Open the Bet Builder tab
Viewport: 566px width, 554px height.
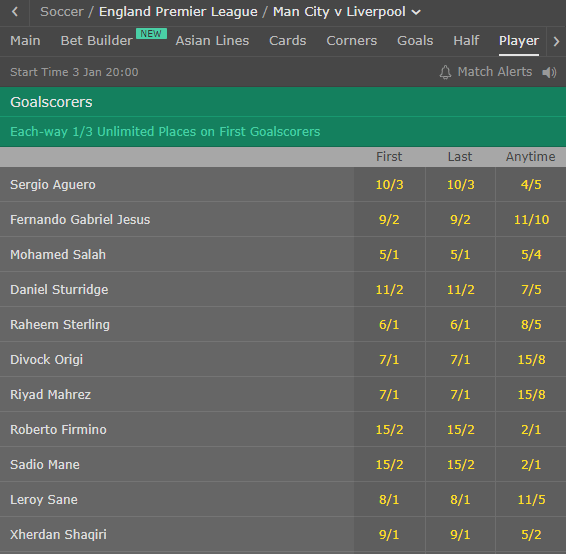click(97, 41)
